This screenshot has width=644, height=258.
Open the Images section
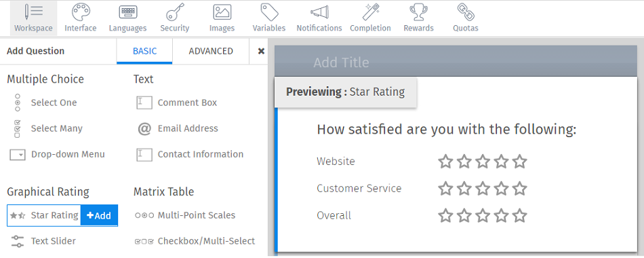[222, 18]
